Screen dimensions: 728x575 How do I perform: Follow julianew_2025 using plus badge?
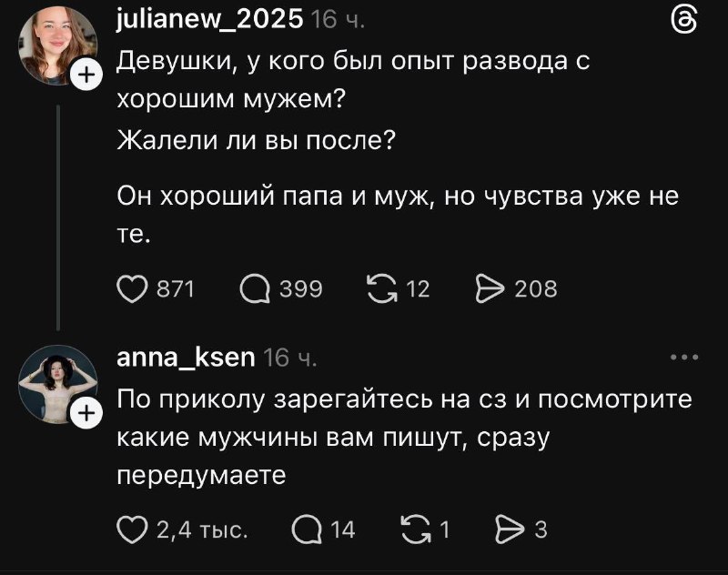pyautogui.click(x=84, y=76)
